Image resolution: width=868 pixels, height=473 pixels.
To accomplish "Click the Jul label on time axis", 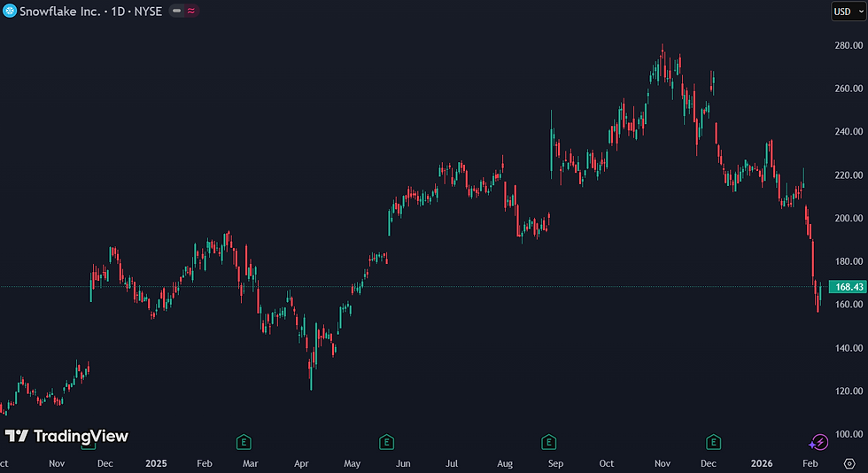I will click(x=452, y=463).
